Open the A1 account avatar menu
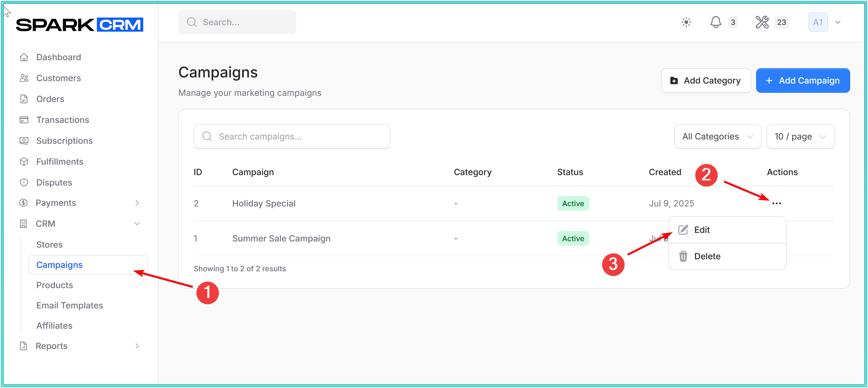 tap(818, 22)
